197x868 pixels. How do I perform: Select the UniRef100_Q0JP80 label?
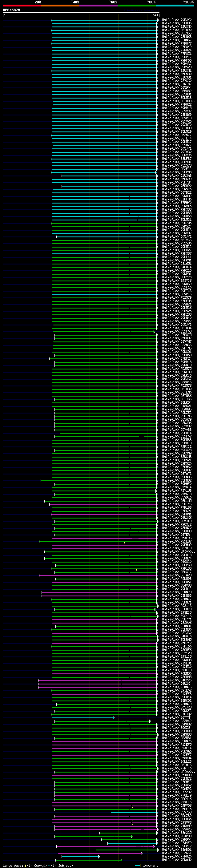177,836
